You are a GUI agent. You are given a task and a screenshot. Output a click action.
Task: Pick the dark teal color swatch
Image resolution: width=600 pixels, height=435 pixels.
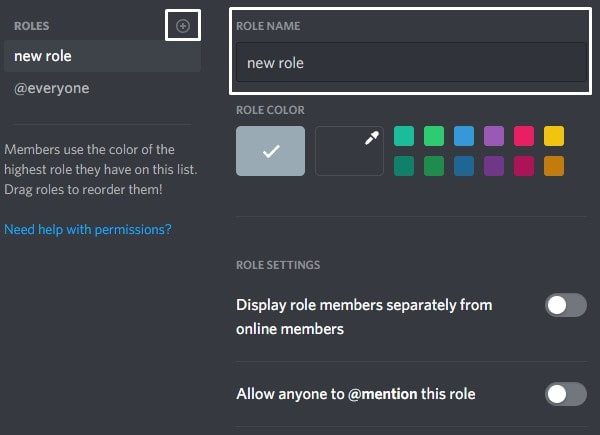coord(404,166)
